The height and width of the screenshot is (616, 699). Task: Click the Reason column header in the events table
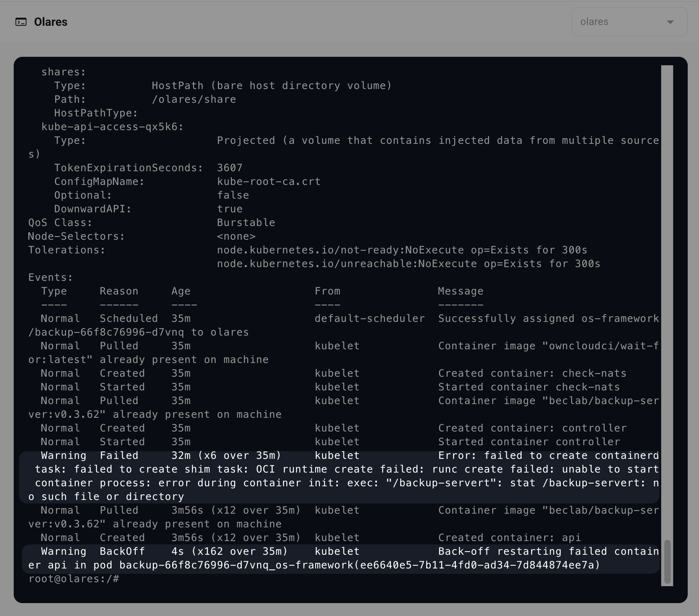click(x=119, y=291)
